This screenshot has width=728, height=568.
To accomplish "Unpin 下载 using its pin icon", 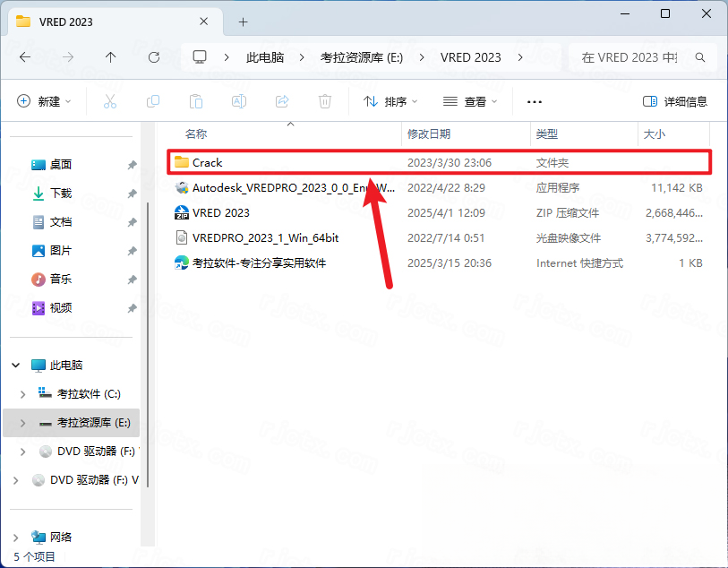I will click(x=132, y=194).
